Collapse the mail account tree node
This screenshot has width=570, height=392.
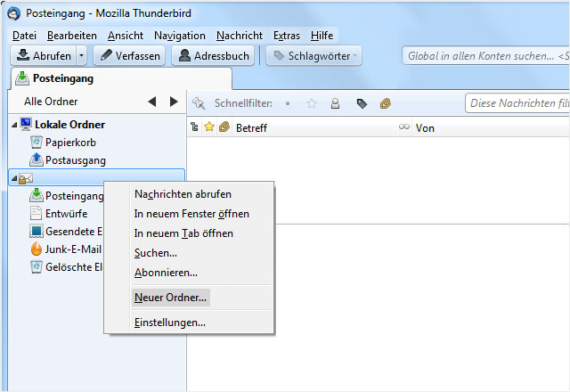(14, 178)
